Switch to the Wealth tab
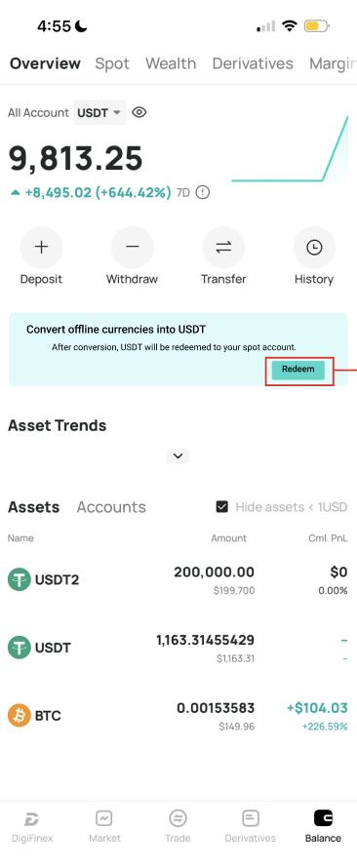This screenshot has width=357, height=868. (171, 63)
